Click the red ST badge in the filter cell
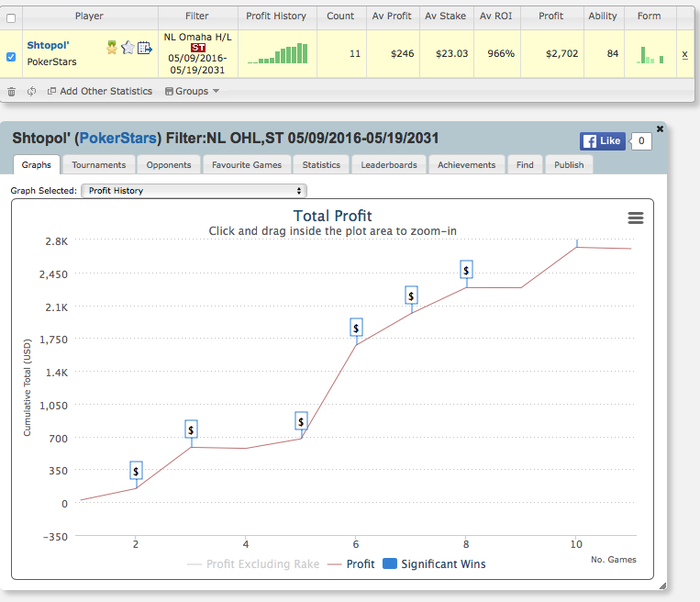This screenshot has width=700, height=602. tap(198, 48)
